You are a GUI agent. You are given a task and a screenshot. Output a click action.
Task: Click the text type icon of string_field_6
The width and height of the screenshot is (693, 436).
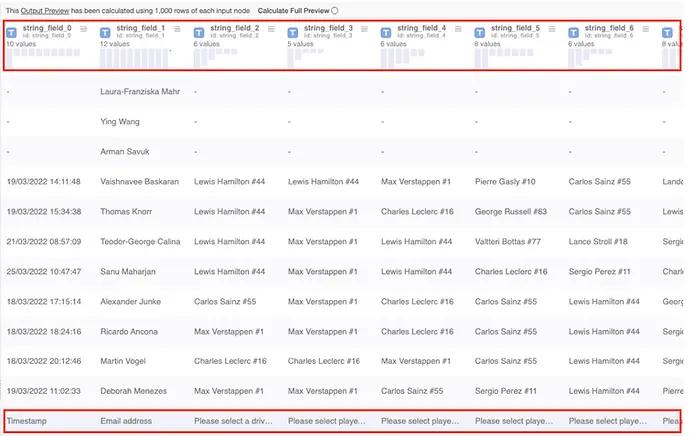pyautogui.click(x=574, y=33)
